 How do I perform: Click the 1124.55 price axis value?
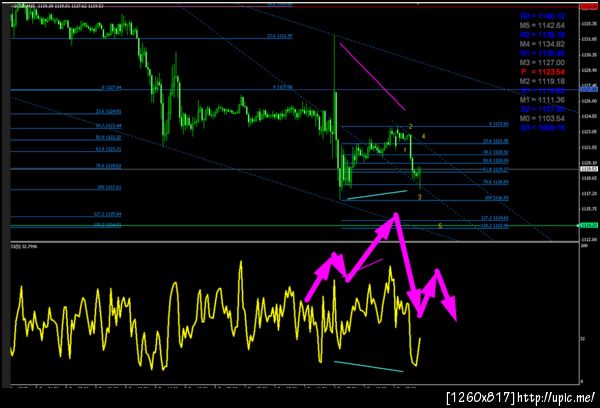tap(589, 116)
